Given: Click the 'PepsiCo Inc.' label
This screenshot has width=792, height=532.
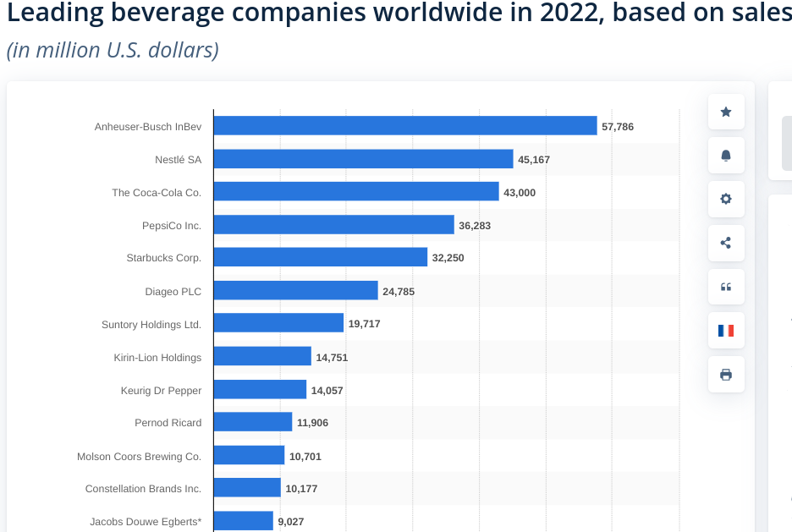Looking at the screenshot, I should click(172, 226).
